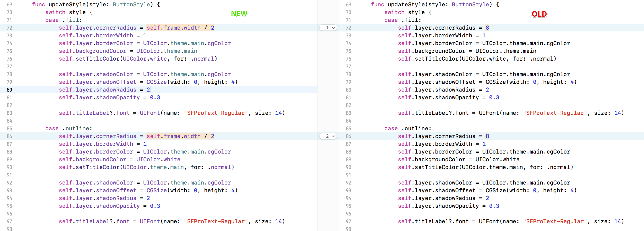
Task: Open the change 2 dropdown in the center gutter
Action: [x=328, y=136]
